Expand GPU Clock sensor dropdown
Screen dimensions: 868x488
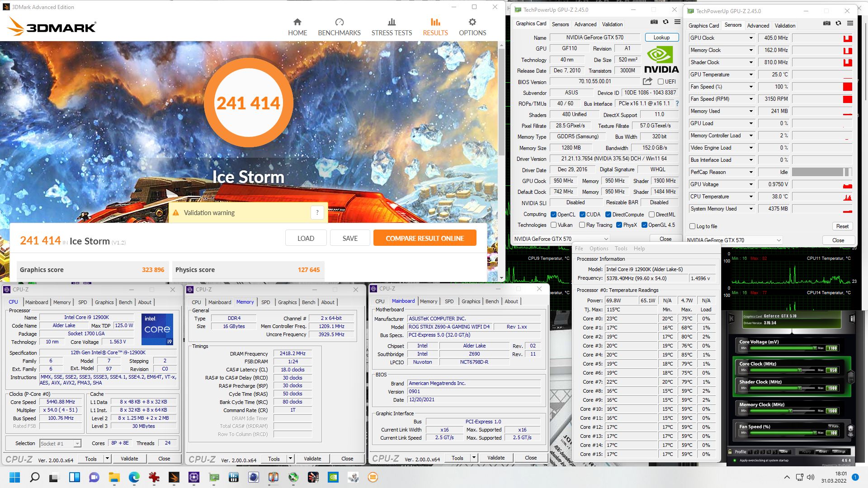(751, 38)
